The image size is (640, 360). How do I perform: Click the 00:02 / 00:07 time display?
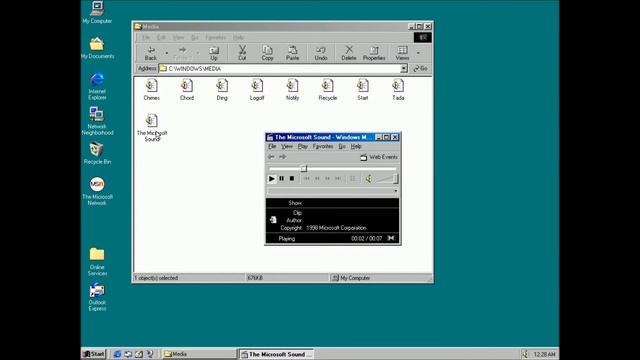tap(367, 239)
